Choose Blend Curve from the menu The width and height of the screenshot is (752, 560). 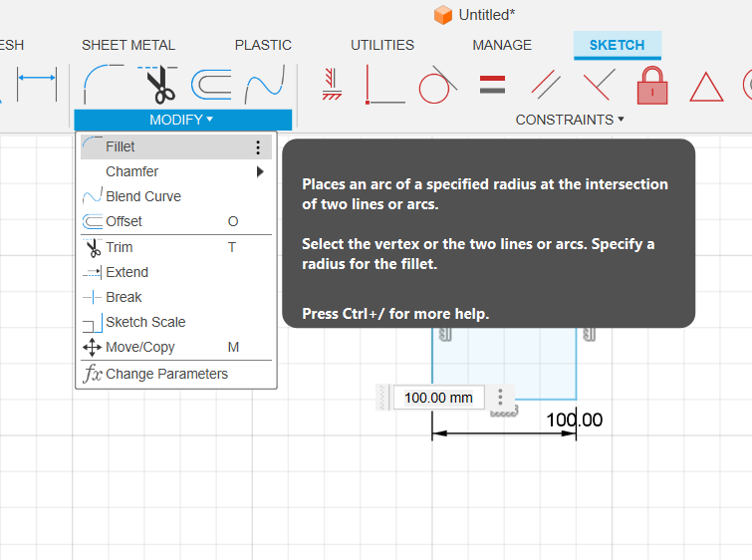[176, 196]
